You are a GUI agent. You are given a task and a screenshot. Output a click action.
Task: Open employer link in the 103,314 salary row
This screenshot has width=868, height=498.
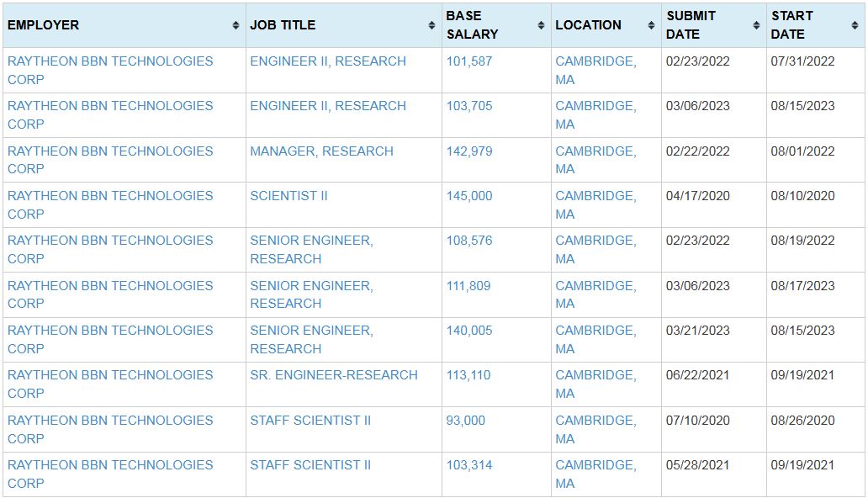coord(110,474)
